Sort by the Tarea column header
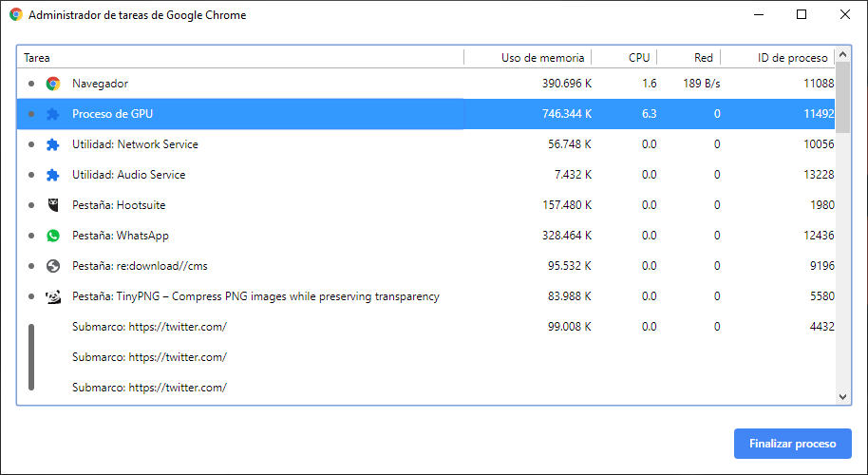This screenshot has height=475, width=868. coord(241,58)
